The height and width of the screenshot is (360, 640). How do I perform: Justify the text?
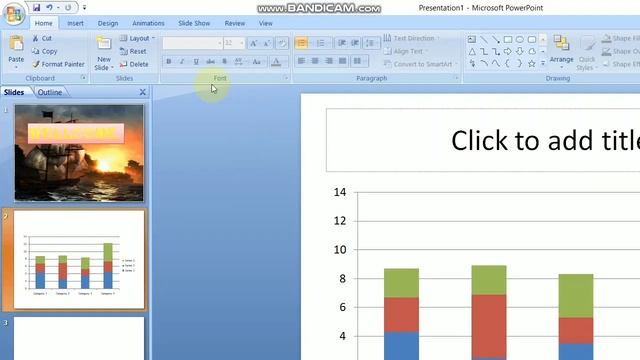[x=343, y=61]
